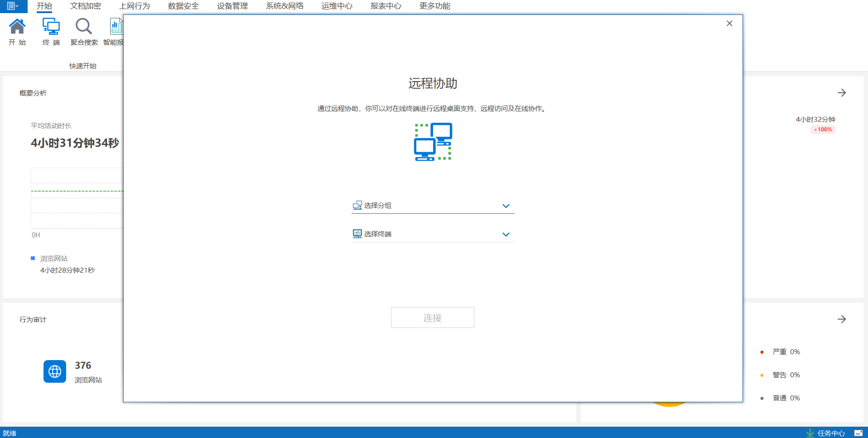Click arrow beside the 4小时32分钟 panel

click(842, 93)
